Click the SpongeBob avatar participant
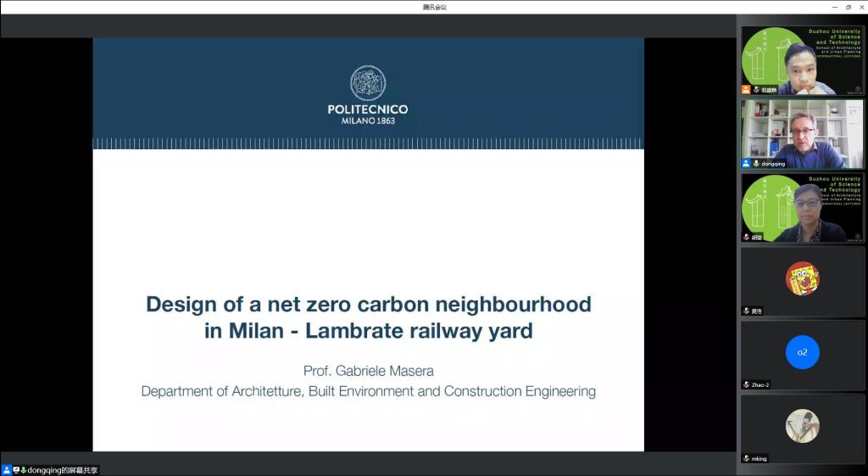868x476 pixels. (802, 279)
